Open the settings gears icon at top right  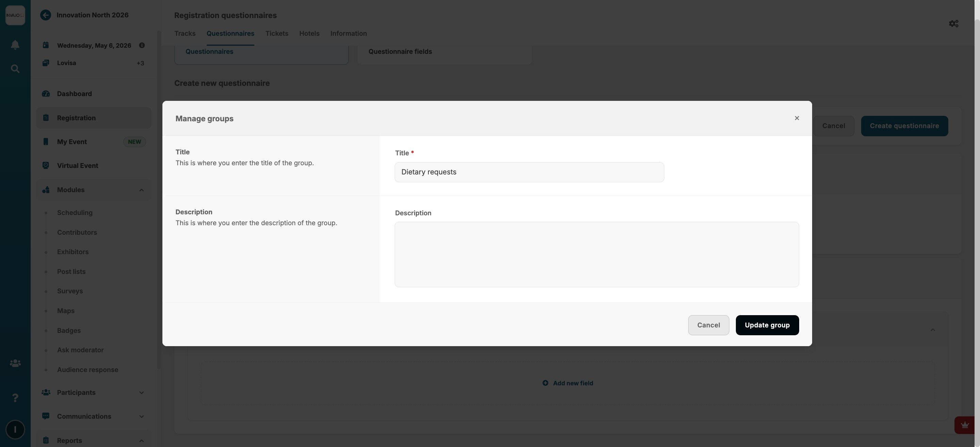953,24
